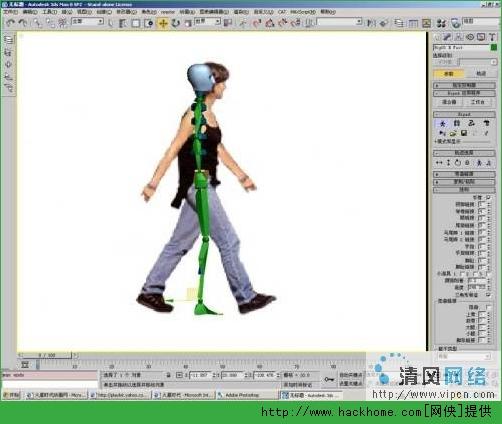Screen dimensions: 502x424
Task: Choose the Select and Link tool
Action: [37, 23]
